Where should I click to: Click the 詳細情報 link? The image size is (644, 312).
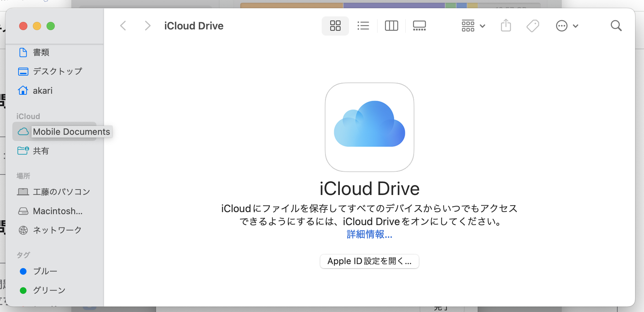(369, 234)
